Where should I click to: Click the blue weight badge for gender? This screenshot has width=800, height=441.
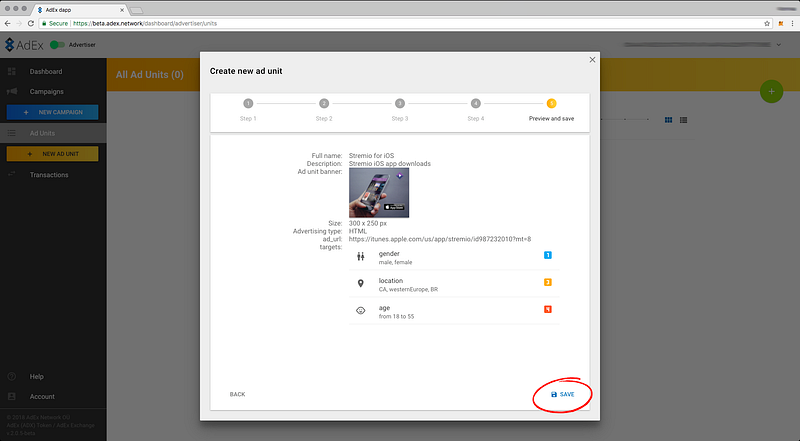point(548,255)
